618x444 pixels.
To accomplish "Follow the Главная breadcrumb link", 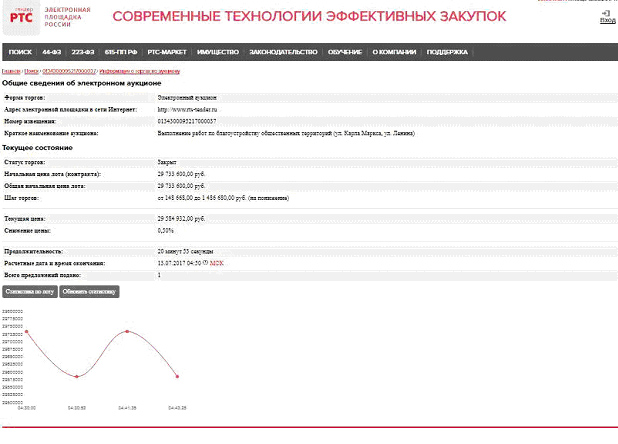I will pos(11,71).
